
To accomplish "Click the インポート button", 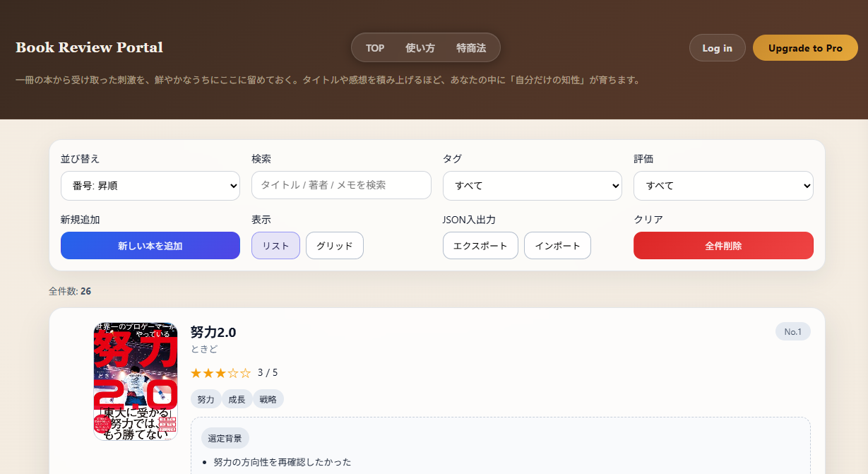I will (x=557, y=246).
